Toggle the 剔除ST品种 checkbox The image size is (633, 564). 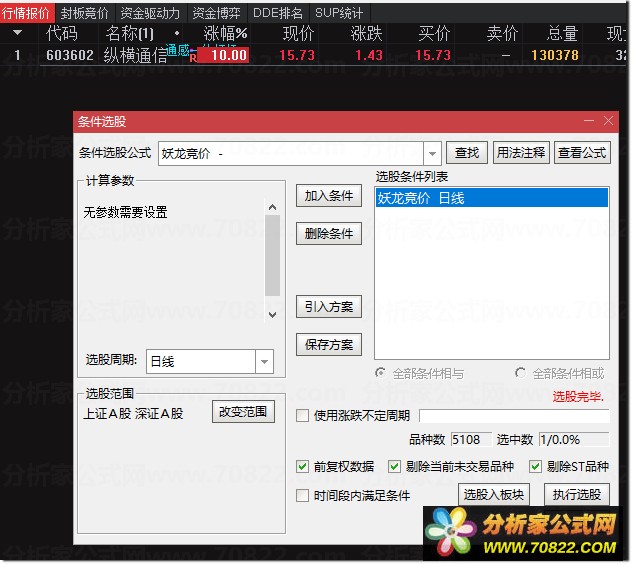coord(535,467)
